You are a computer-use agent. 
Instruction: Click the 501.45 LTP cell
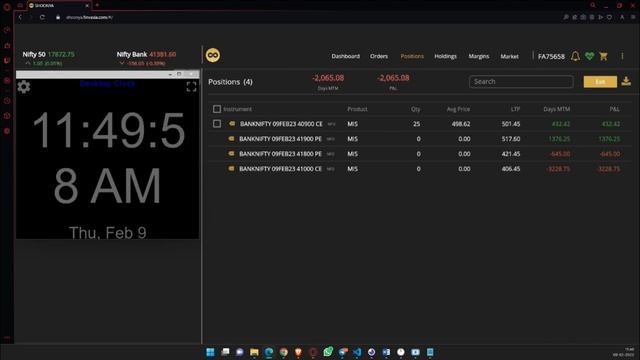[x=511, y=124]
